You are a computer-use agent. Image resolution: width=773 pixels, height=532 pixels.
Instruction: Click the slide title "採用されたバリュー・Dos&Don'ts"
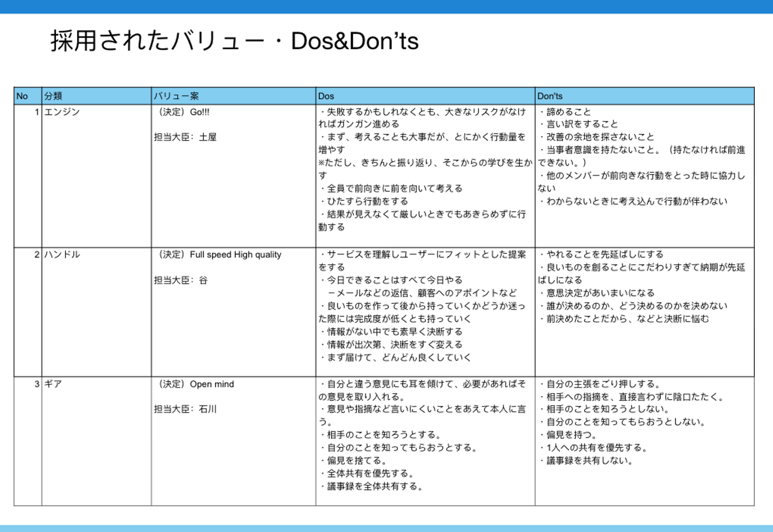(x=235, y=41)
